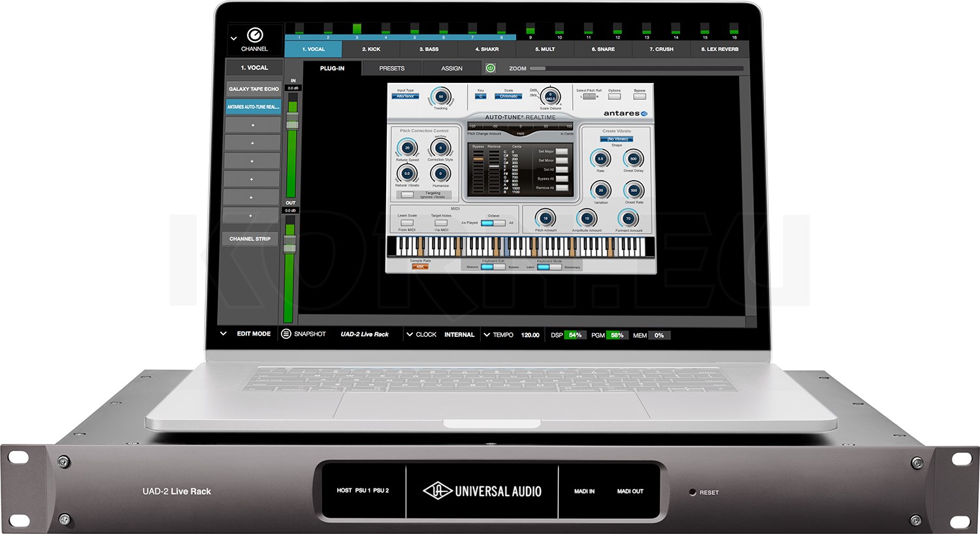Click the Bypass All button
This screenshot has width=980, height=534.
tap(561, 178)
